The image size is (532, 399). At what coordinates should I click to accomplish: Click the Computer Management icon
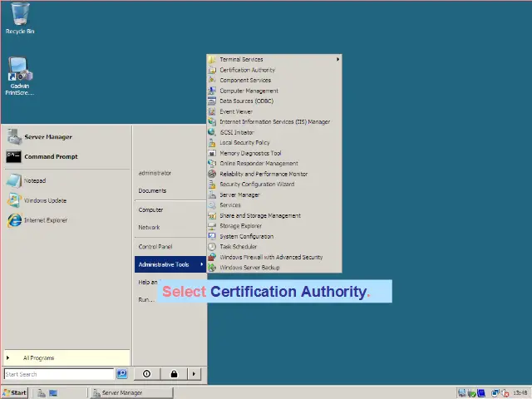[x=212, y=91]
